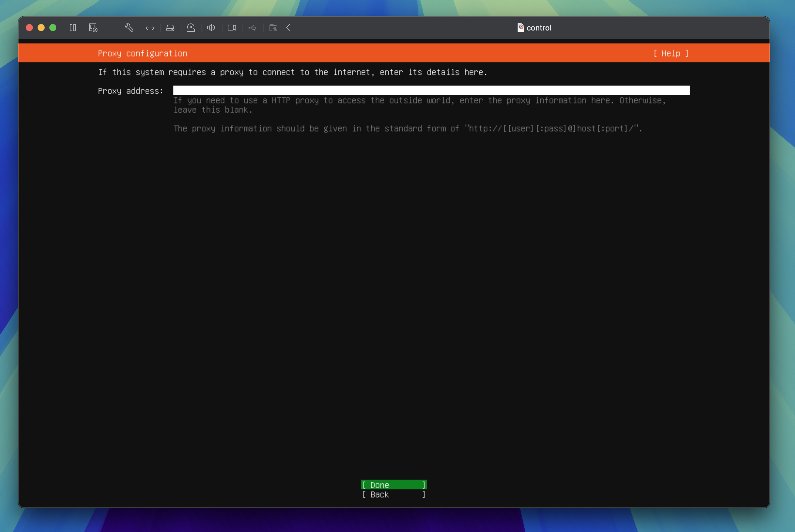The width and height of the screenshot is (795, 532).
Task: Enter full screen with the green button
Action: click(x=53, y=28)
